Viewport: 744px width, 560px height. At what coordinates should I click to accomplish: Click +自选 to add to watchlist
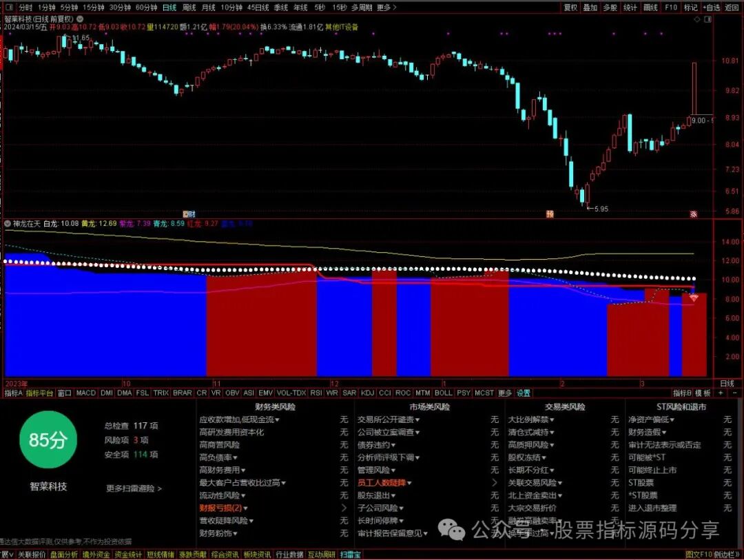pos(711,8)
